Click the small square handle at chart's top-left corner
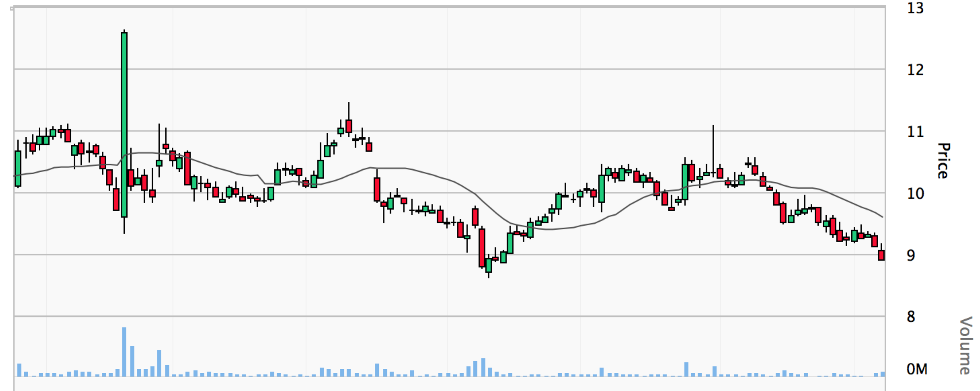Viewport: 980px width, 391px height. pos(12,8)
